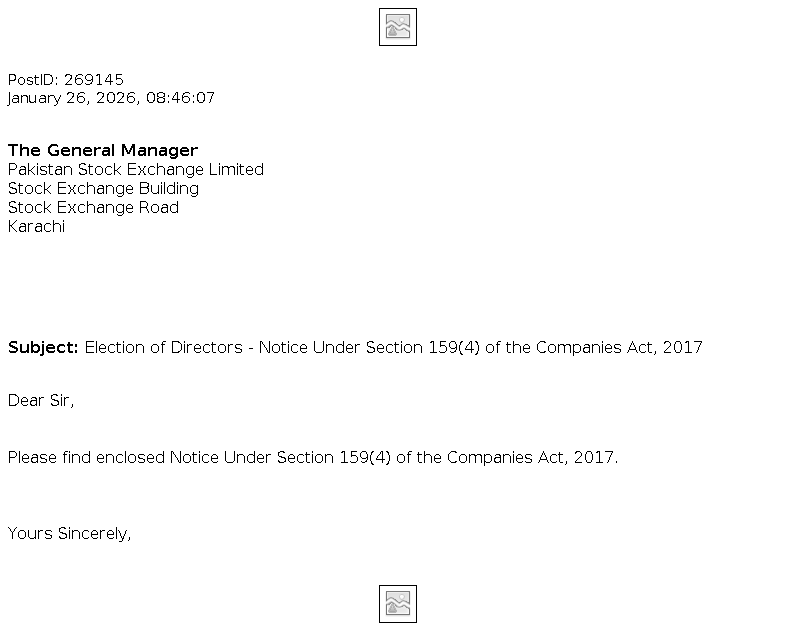Click Companies Act, 2017 in the subject line
This screenshot has width=797, height=631.
pyautogui.click(x=619, y=347)
